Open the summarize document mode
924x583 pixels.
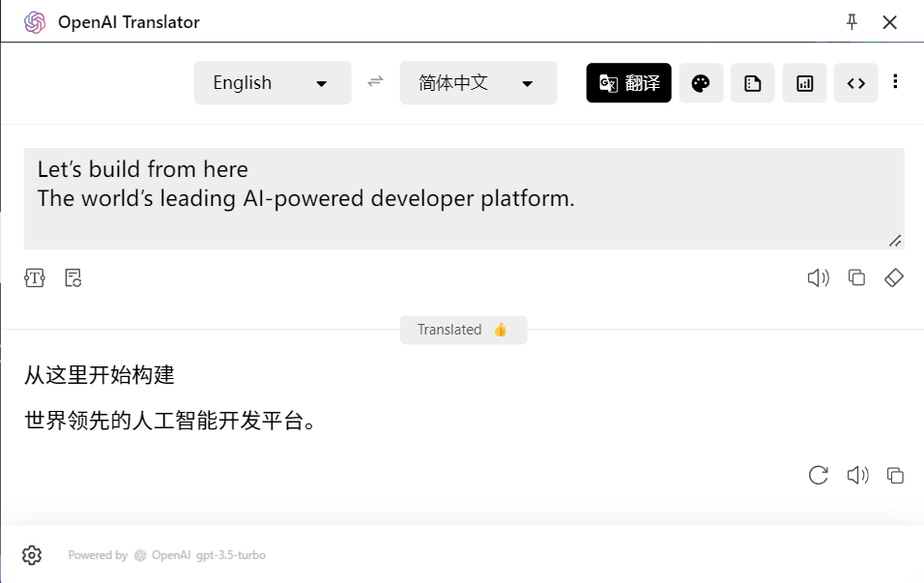(753, 83)
